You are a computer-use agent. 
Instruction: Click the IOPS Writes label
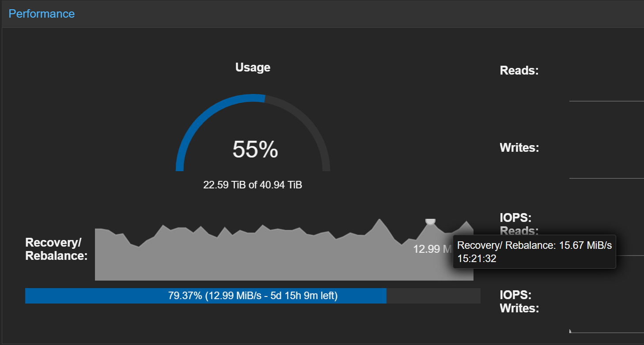pos(519,301)
